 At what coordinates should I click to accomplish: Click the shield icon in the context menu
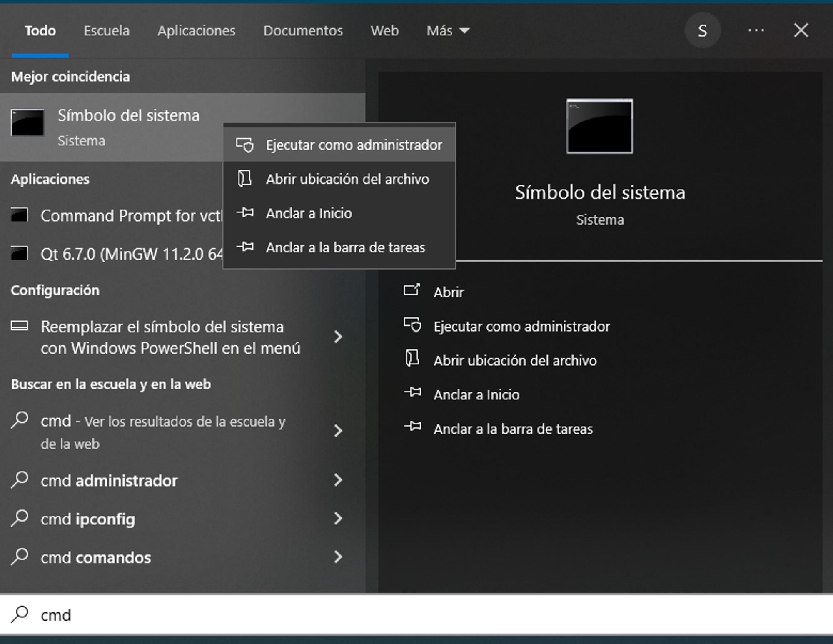click(x=245, y=145)
